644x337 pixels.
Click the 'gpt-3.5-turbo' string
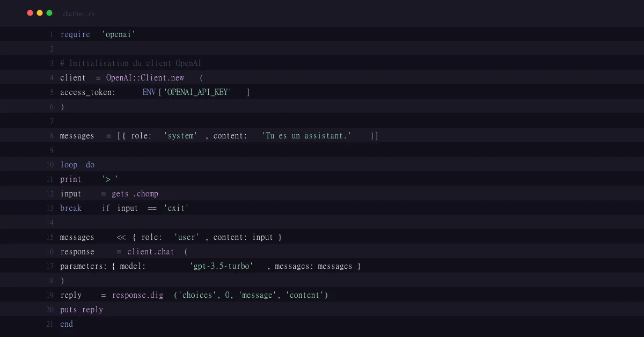(x=221, y=266)
